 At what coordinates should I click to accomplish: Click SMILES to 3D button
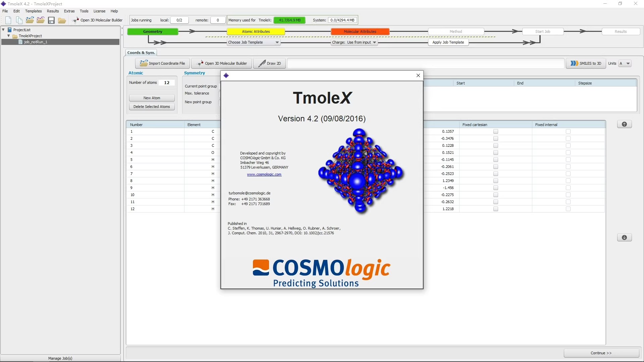coord(586,63)
